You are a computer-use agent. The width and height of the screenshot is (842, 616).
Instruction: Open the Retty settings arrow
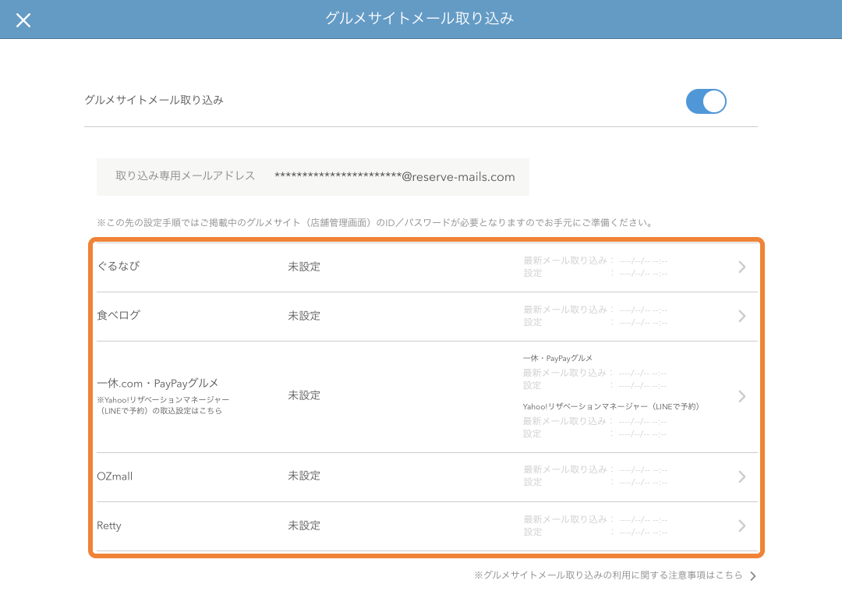(741, 526)
